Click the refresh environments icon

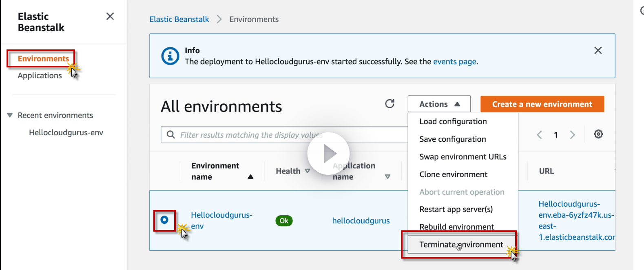[x=390, y=104]
